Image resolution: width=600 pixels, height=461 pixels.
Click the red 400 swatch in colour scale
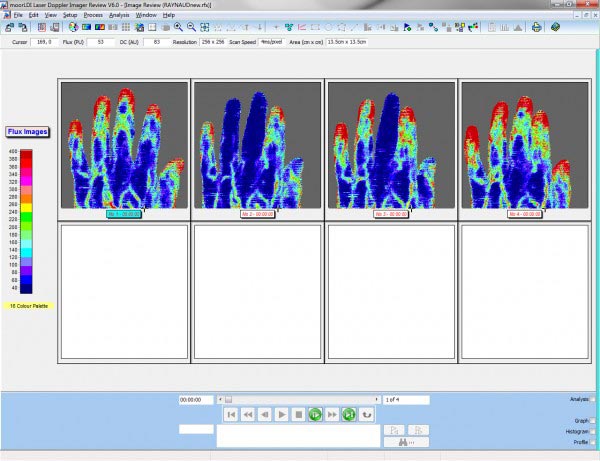point(26,153)
